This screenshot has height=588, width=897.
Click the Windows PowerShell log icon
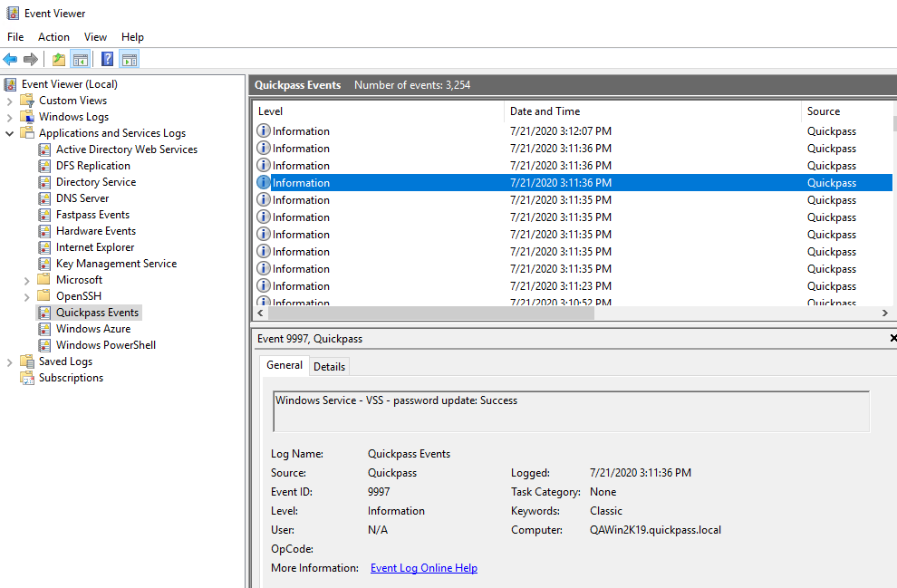[44, 345]
